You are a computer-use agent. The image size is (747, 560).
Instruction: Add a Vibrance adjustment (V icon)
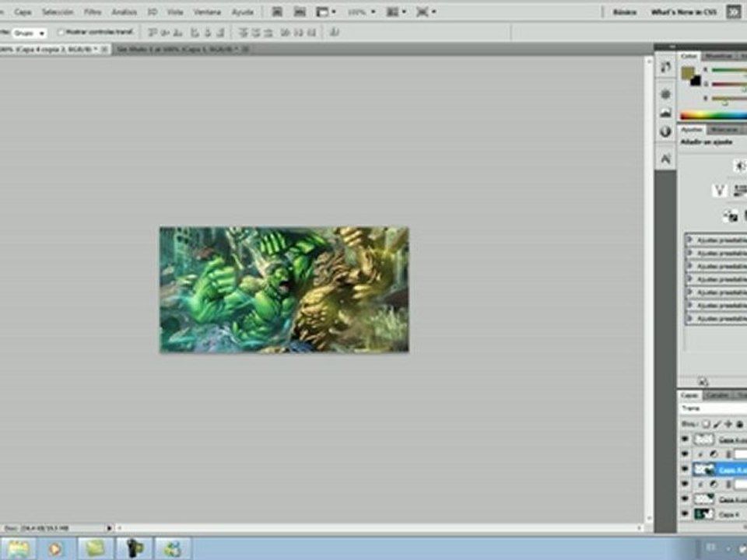(719, 191)
